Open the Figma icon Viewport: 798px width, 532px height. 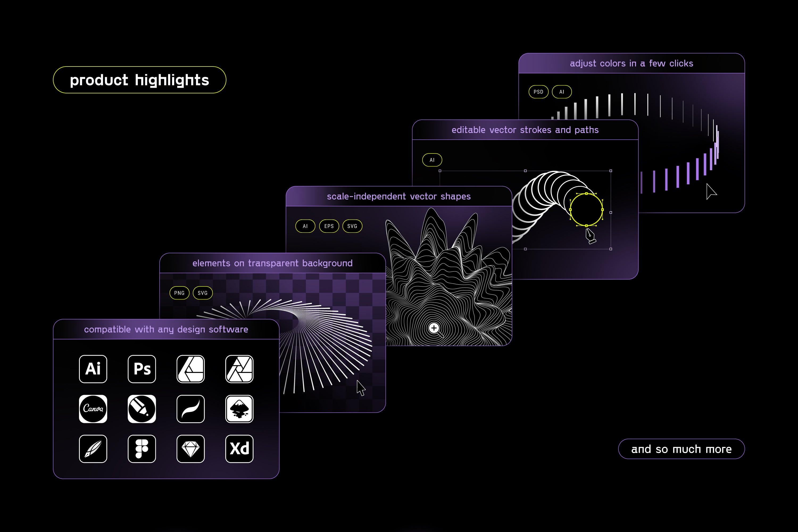point(142,448)
